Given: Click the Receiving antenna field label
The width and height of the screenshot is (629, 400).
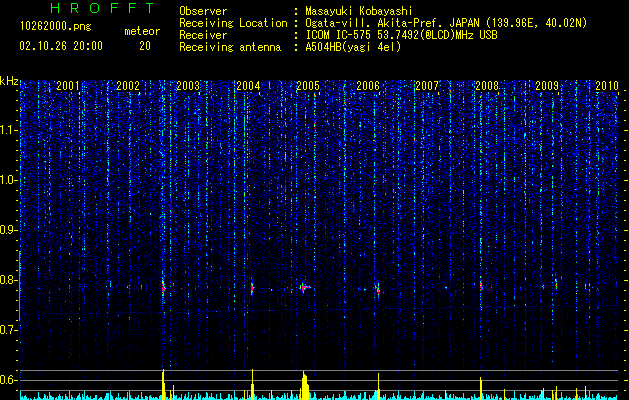Looking at the screenshot, I should click(230, 47).
